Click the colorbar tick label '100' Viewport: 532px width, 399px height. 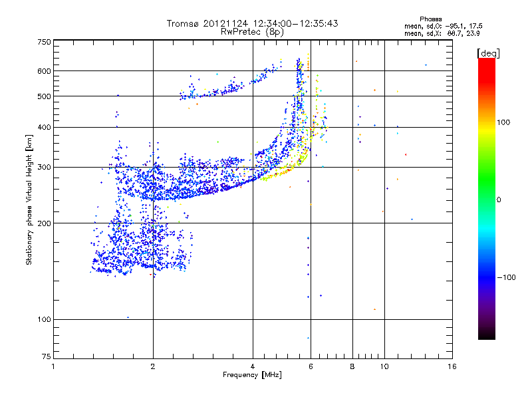[503, 122]
